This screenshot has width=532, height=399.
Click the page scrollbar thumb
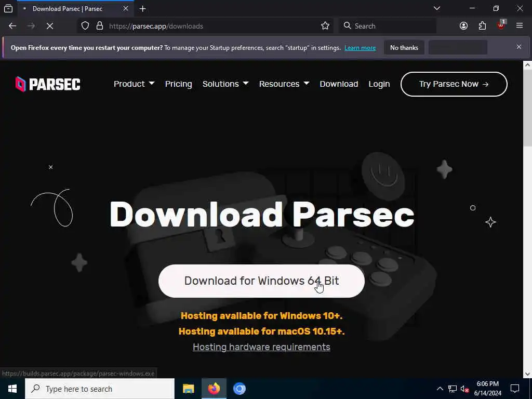coord(527,109)
